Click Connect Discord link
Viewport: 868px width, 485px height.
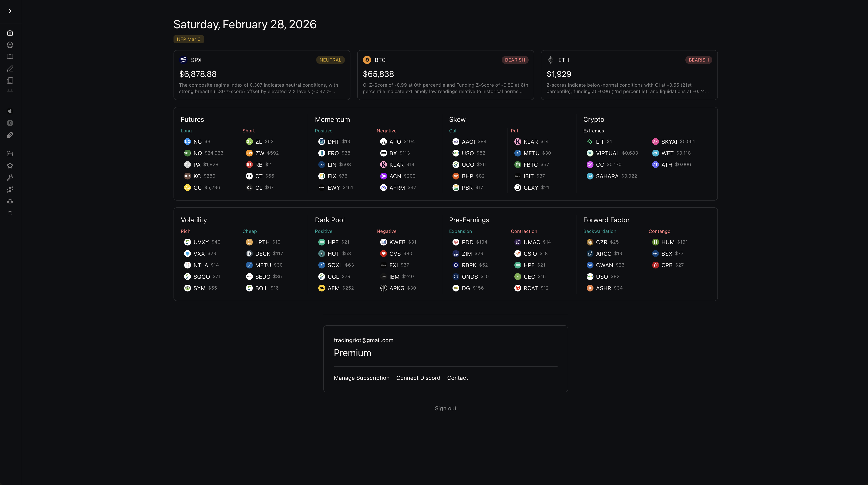[x=418, y=378]
